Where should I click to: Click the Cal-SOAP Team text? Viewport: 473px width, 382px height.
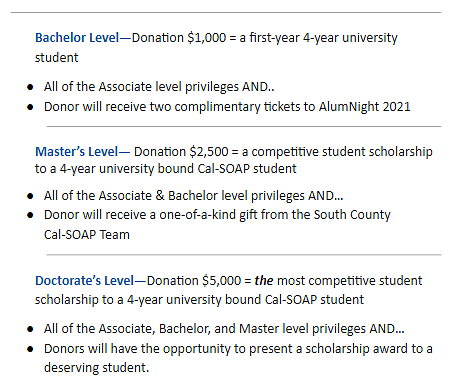click(x=87, y=235)
